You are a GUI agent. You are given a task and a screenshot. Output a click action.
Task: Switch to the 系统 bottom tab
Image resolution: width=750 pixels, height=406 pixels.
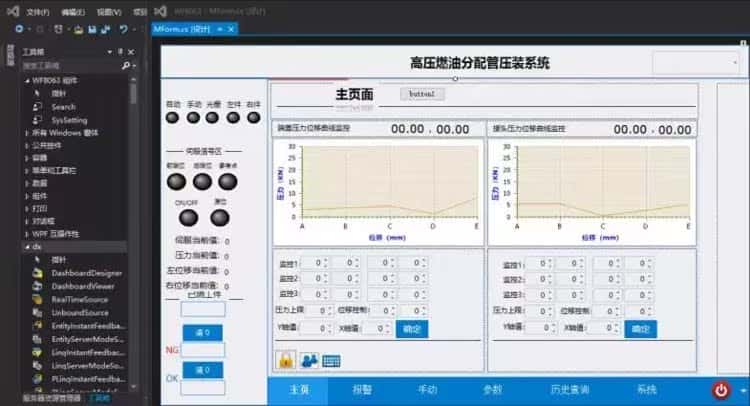click(x=647, y=390)
